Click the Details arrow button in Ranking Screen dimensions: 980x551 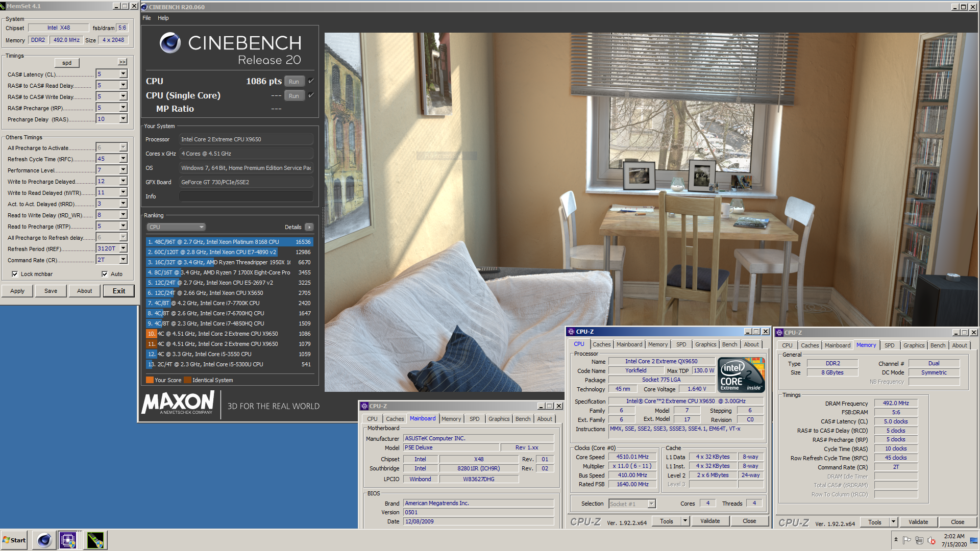pos(309,227)
